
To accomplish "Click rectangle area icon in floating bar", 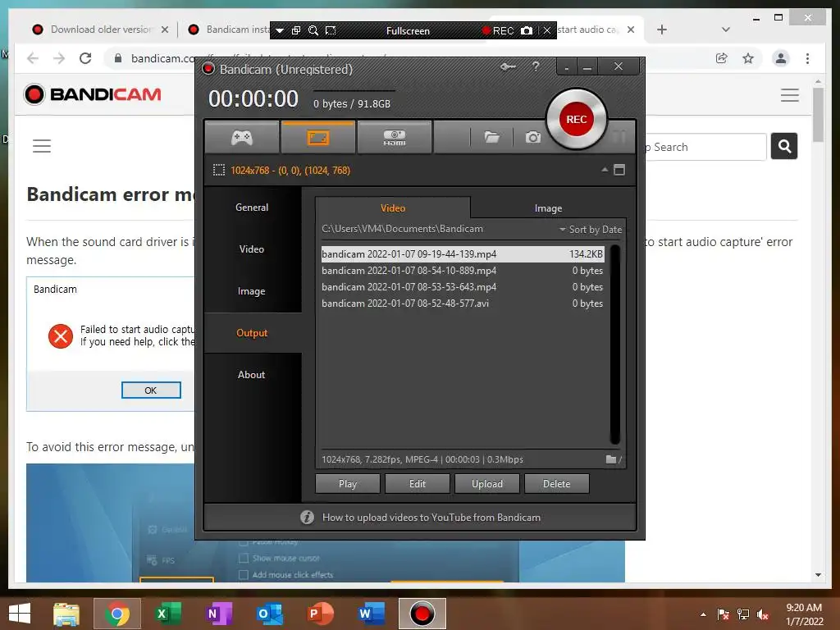I will [x=331, y=30].
